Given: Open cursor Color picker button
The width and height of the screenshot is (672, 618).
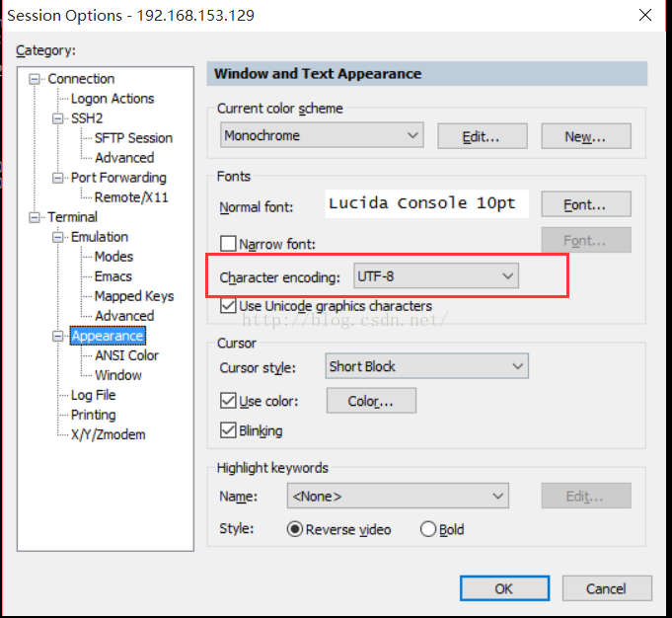Looking at the screenshot, I should [x=371, y=401].
